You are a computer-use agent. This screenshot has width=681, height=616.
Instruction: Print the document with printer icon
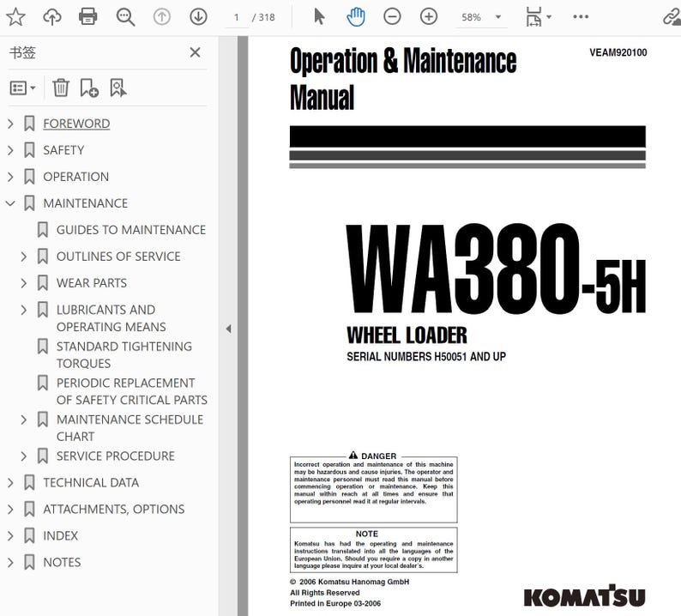coord(88,17)
